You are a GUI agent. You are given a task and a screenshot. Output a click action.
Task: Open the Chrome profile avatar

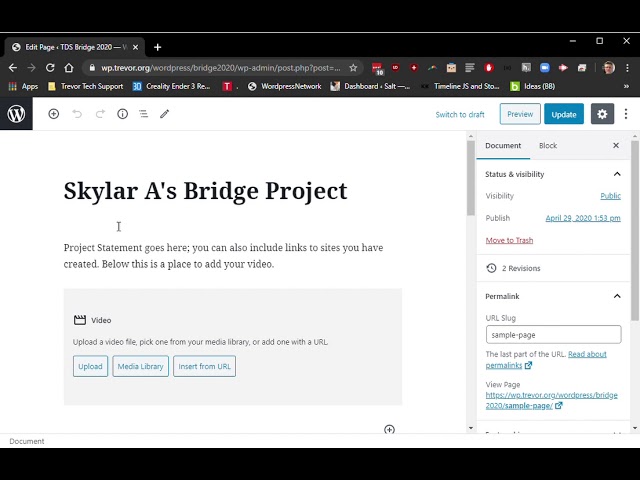(609, 68)
